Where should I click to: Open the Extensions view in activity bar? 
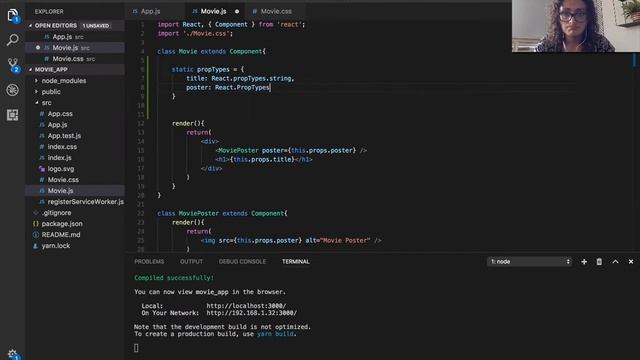coord(12,115)
